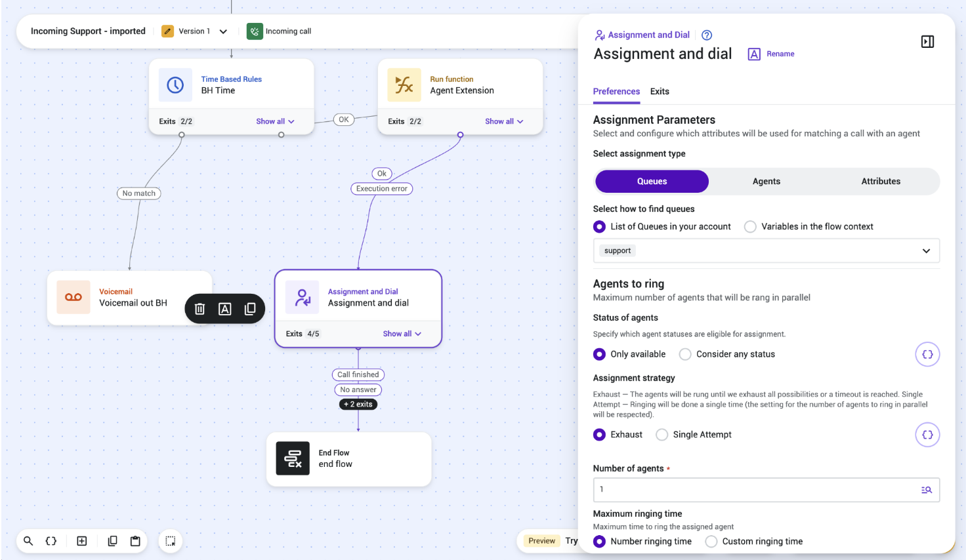Select Agents assignment type
Screen dimensions: 966x560
[766, 182]
